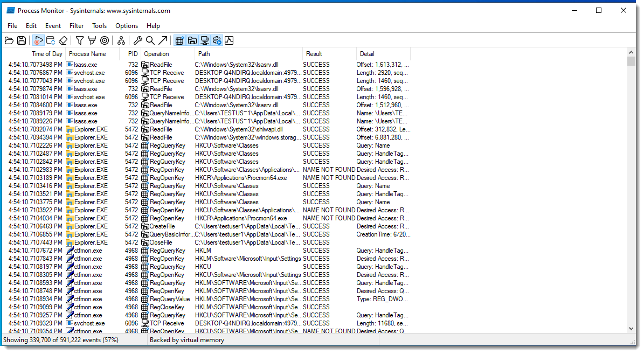This screenshot has height=354, width=644.
Task: Click the Open file toolbar icon
Action: (x=9, y=40)
